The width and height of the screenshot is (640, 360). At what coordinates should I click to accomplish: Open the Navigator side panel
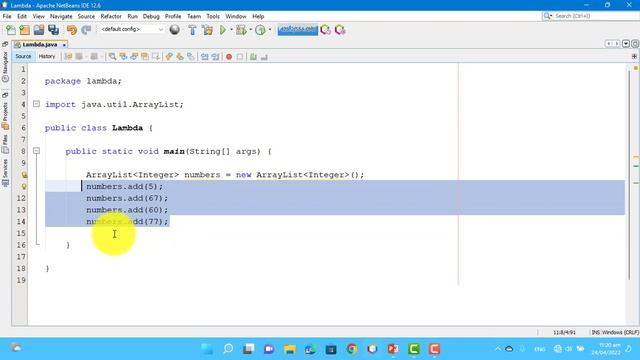tap(5, 67)
